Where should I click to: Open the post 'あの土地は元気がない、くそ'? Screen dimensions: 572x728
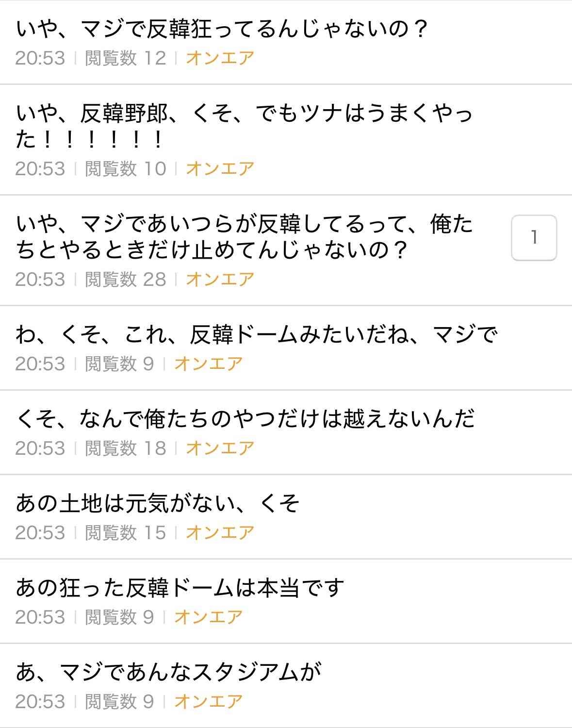(157, 503)
